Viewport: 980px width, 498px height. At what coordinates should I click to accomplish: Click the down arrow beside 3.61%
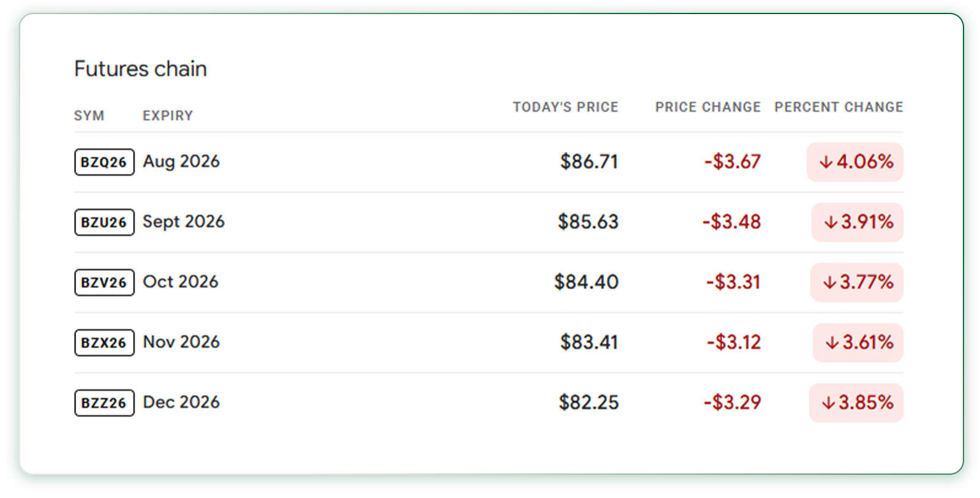[832, 342]
